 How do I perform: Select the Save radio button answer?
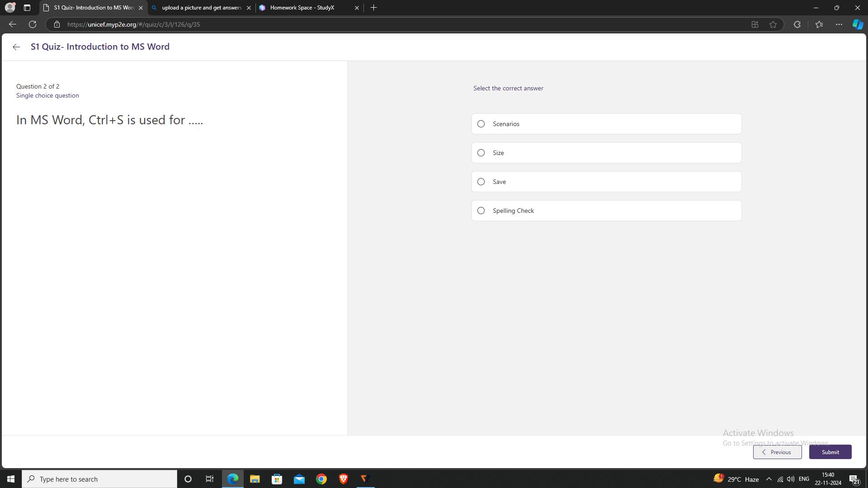coord(481,181)
